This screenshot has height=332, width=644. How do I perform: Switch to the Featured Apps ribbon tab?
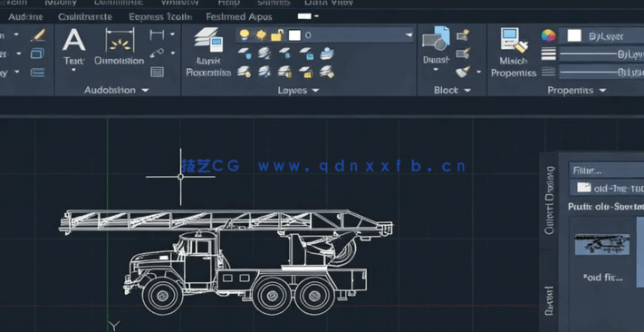click(x=239, y=17)
